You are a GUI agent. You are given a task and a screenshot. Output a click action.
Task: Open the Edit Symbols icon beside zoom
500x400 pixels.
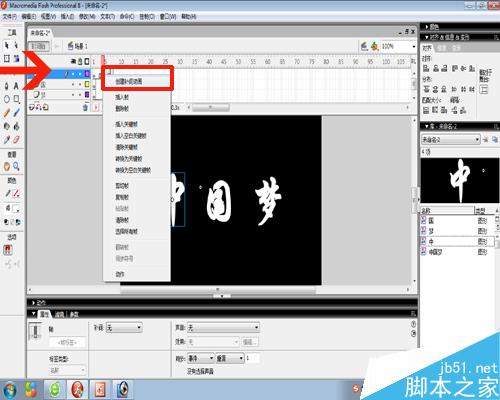click(x=375, y=46)
